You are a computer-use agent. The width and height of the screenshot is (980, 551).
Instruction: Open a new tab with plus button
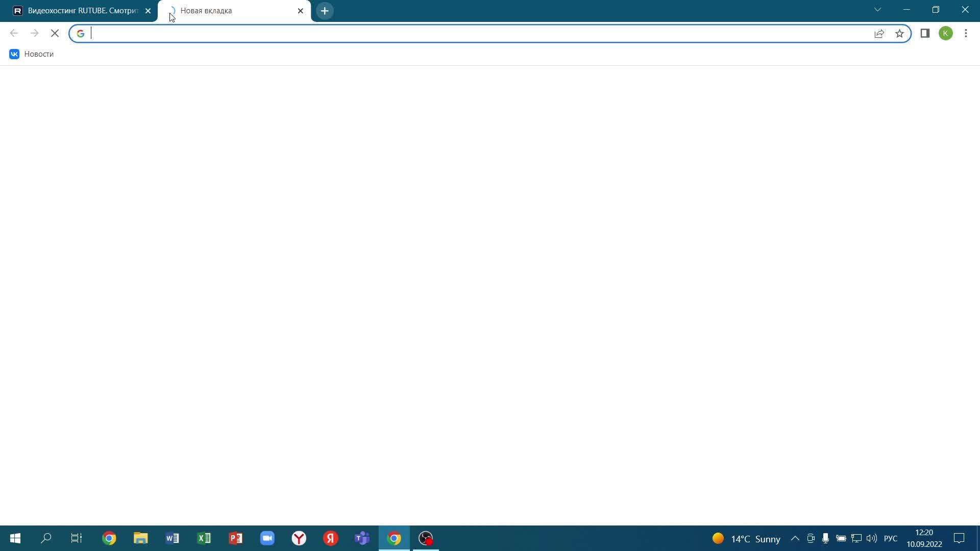tap(325, 11)
